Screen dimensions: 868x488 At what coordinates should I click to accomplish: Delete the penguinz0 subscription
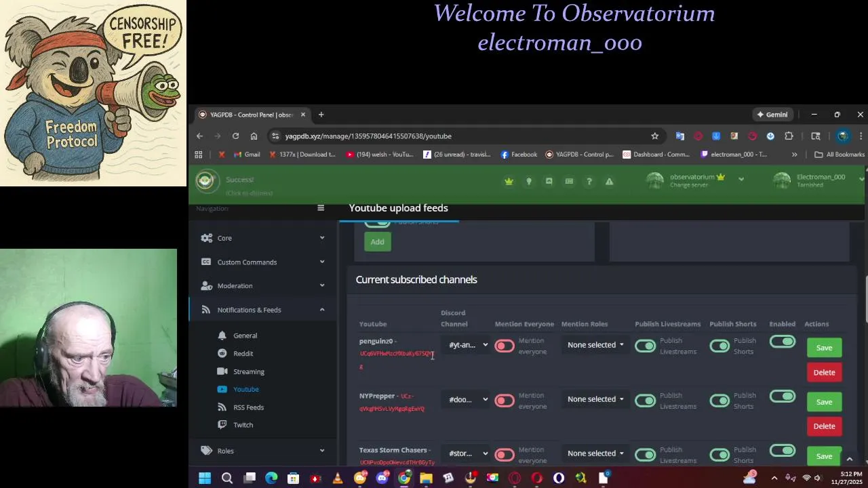click(x=824, y=372)
